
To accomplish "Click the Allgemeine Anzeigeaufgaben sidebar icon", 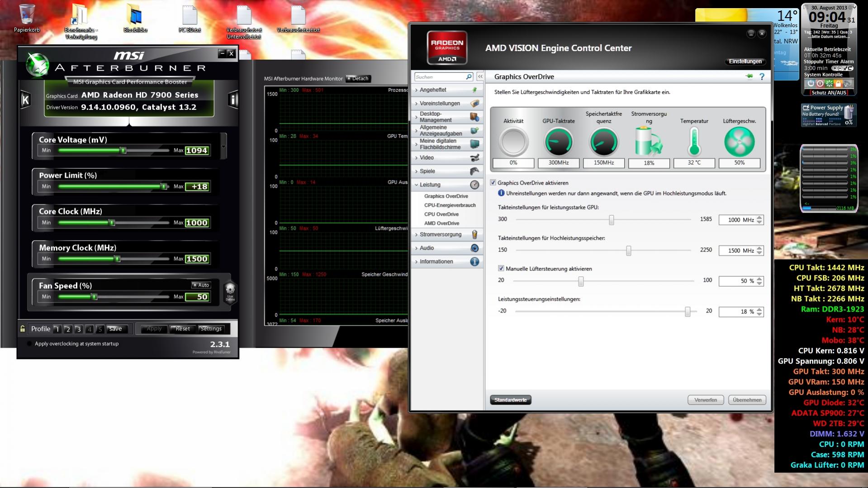I will pos(474,131).
